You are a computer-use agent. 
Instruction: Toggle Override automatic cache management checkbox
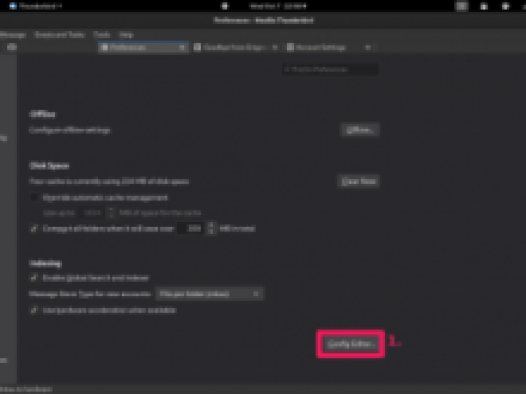pos(34,198)
